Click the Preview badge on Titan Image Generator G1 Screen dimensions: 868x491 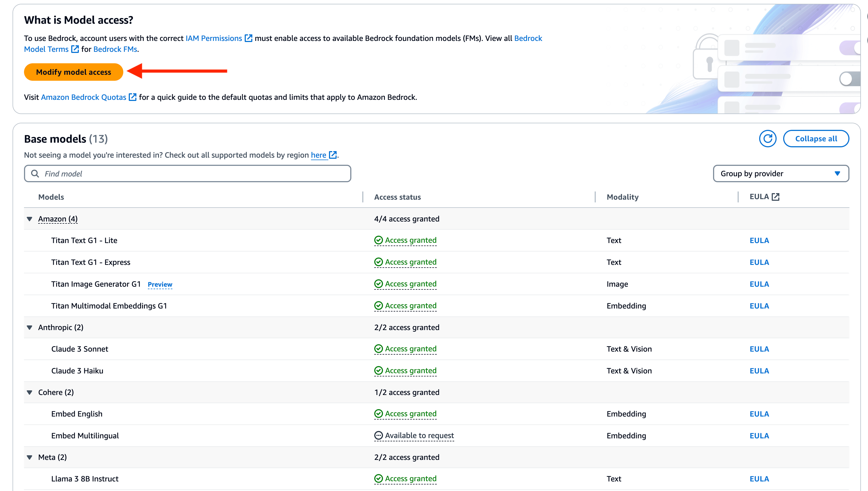click(x=160, y=284)
